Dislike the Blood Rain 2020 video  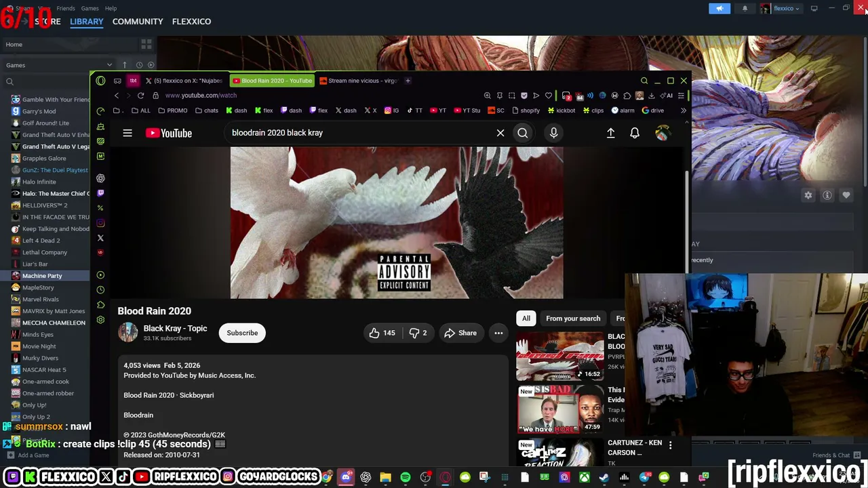click(x=418, y=333)
